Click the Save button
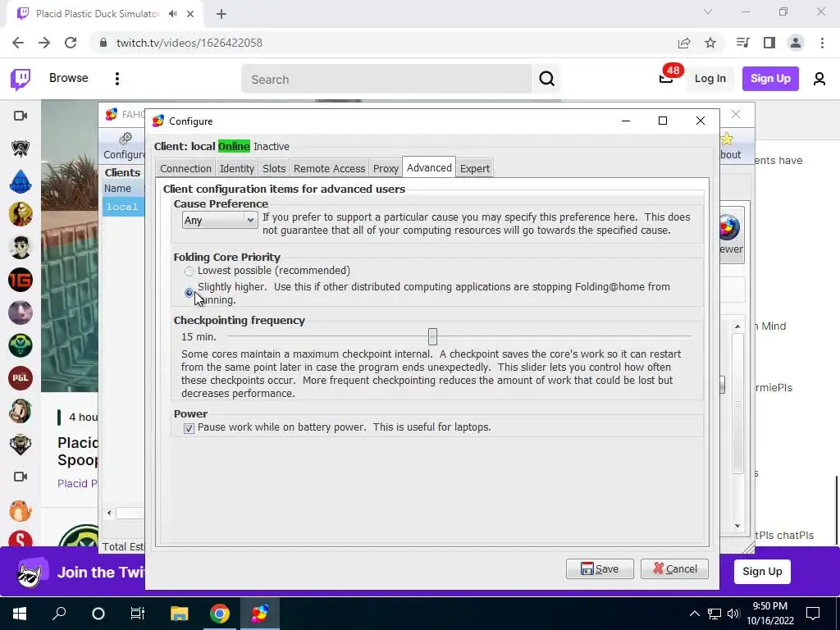The height and width of the screenshot is (630, 840). (600, 569)
